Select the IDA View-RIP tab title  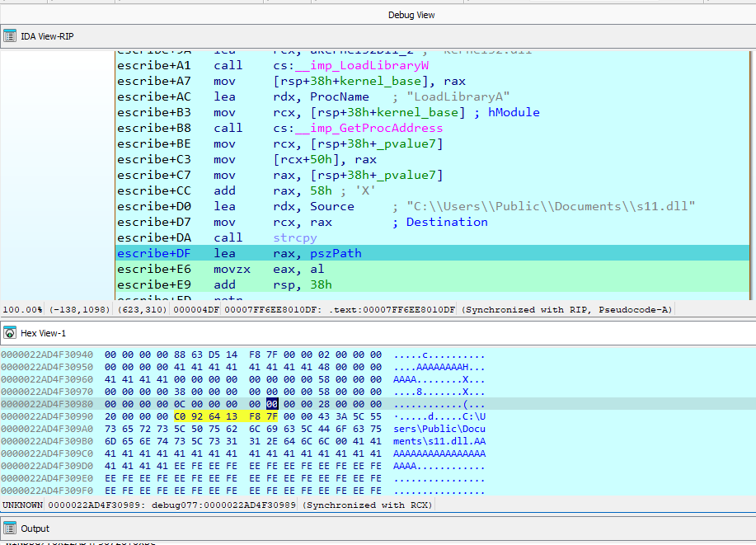pos(47,36)
